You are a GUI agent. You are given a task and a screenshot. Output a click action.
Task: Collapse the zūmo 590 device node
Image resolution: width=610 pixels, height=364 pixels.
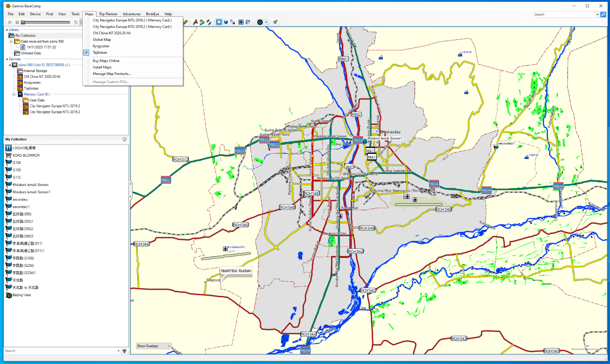coord(10,65)
